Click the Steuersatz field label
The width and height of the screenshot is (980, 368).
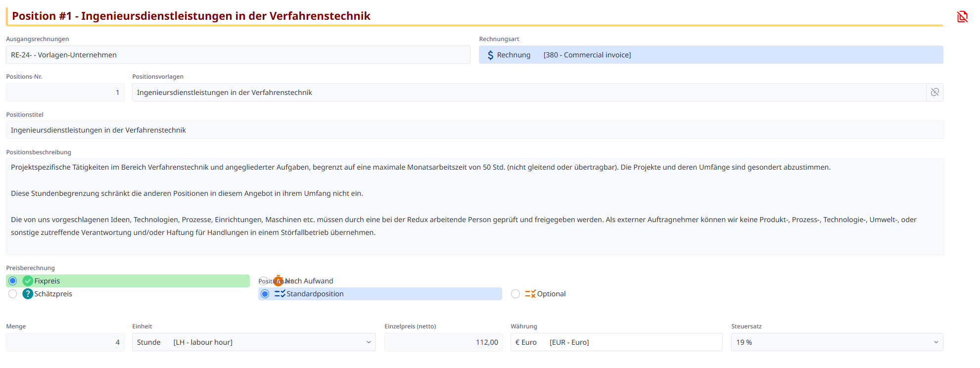(x=747, y=326)
